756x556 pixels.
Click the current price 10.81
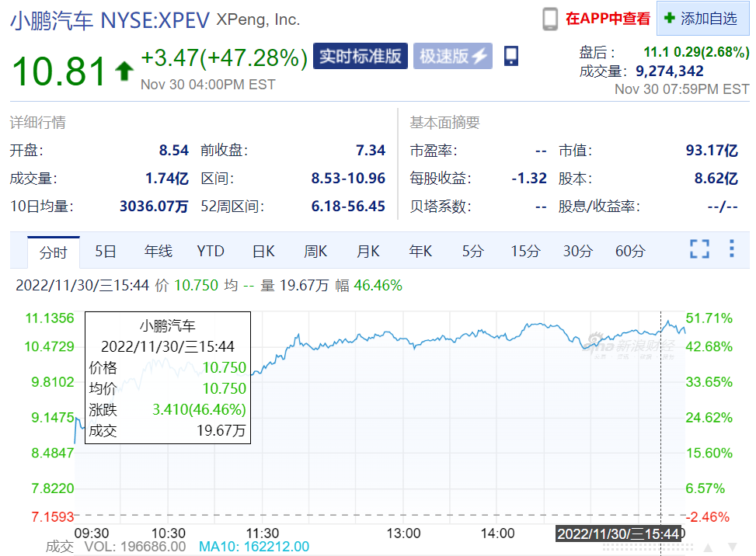point(59,71)
